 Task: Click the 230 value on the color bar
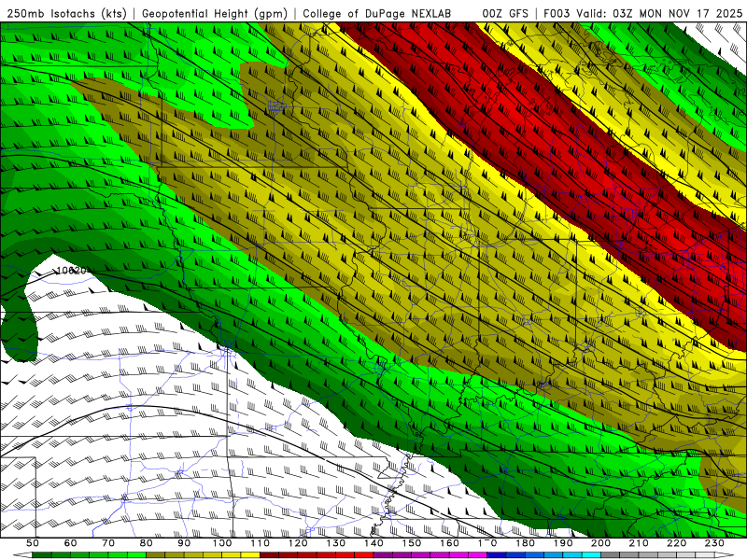coord(714,543)
